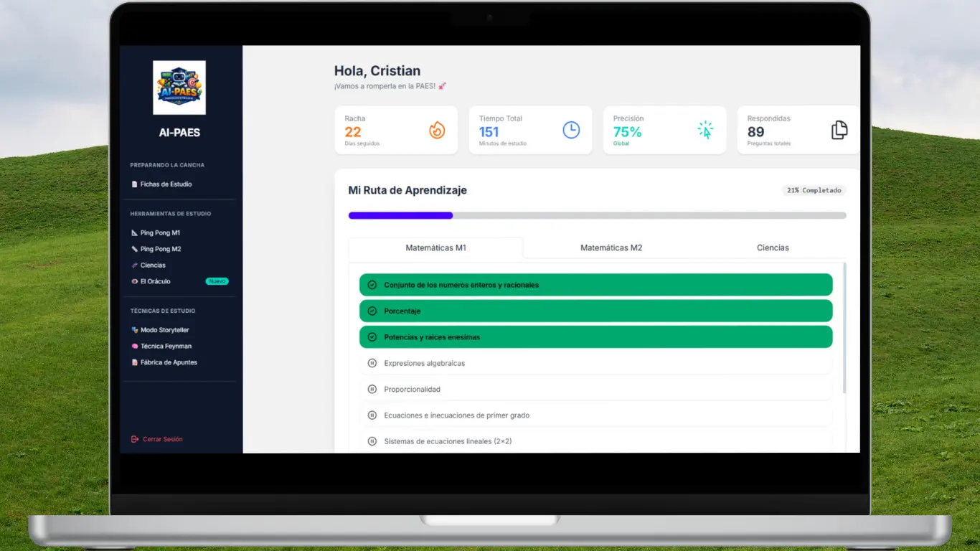
Task: Click the sidebar Ciencias icon
Action: (134, 265)
